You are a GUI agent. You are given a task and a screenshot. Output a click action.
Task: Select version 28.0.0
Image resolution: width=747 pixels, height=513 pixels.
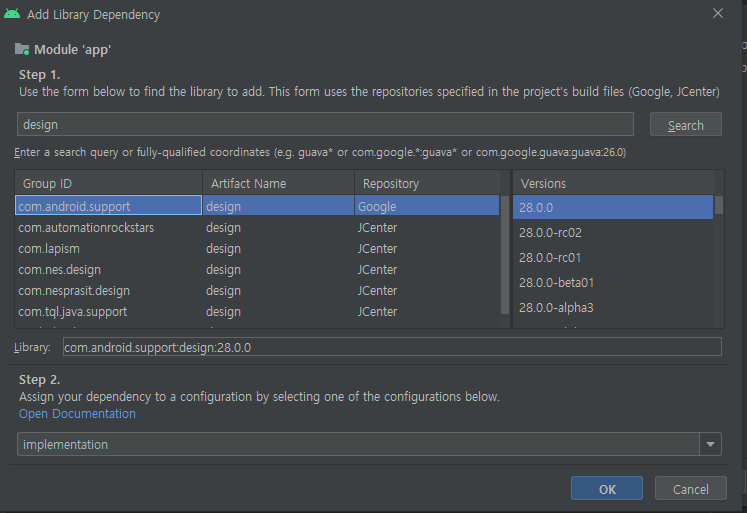point(613,207)
